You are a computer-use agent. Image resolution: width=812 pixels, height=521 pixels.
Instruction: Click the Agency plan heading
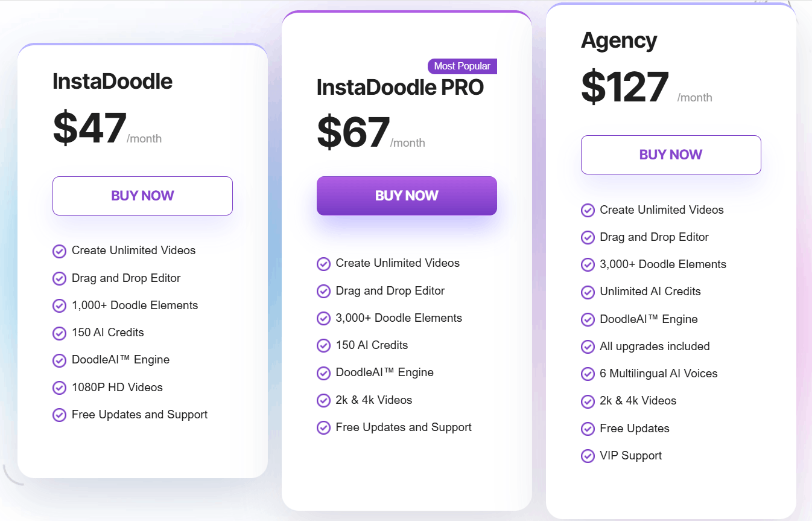(619, 40)
